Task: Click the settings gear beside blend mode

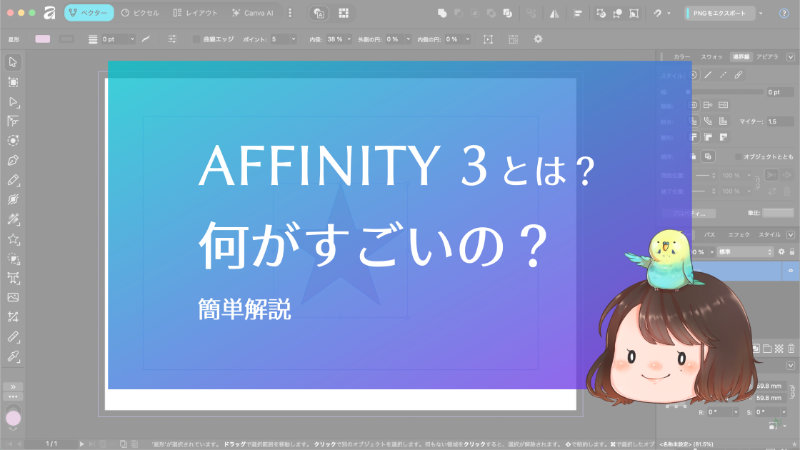Action: click(x=781, y=252)
